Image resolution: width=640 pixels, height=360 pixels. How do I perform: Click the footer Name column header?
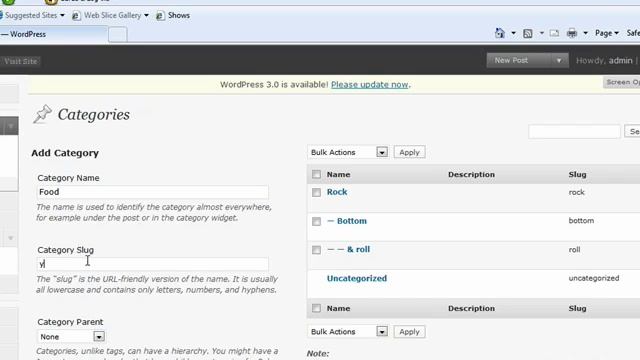338,308
